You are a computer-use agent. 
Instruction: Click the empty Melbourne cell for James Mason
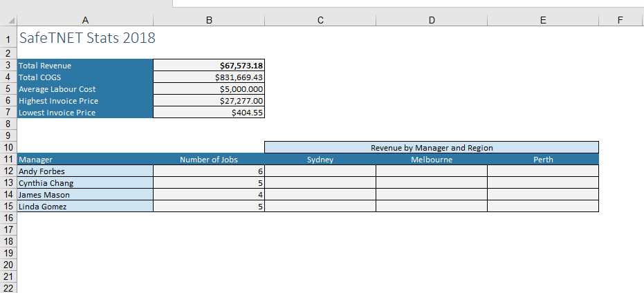pos(432,194)
